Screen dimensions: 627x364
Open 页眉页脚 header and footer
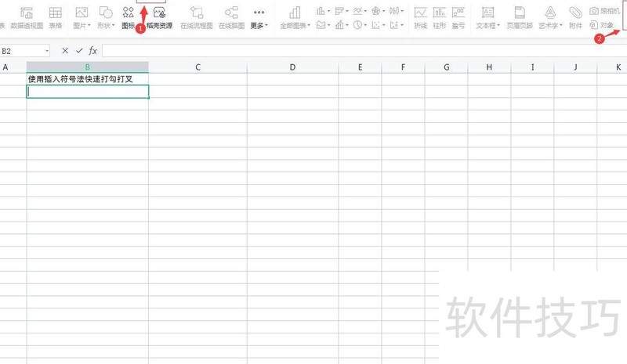pyautogui.click(x=520, y=18)
